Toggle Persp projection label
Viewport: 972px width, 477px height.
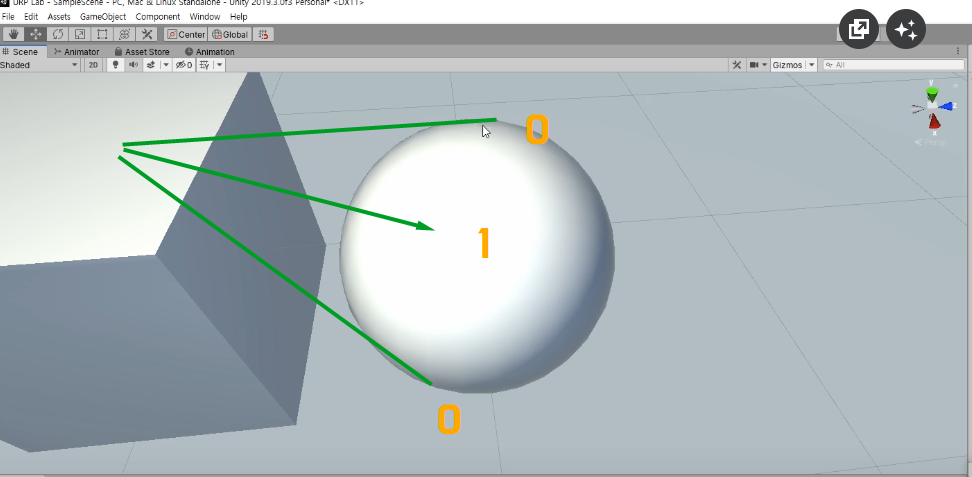(x=932, y=143)
